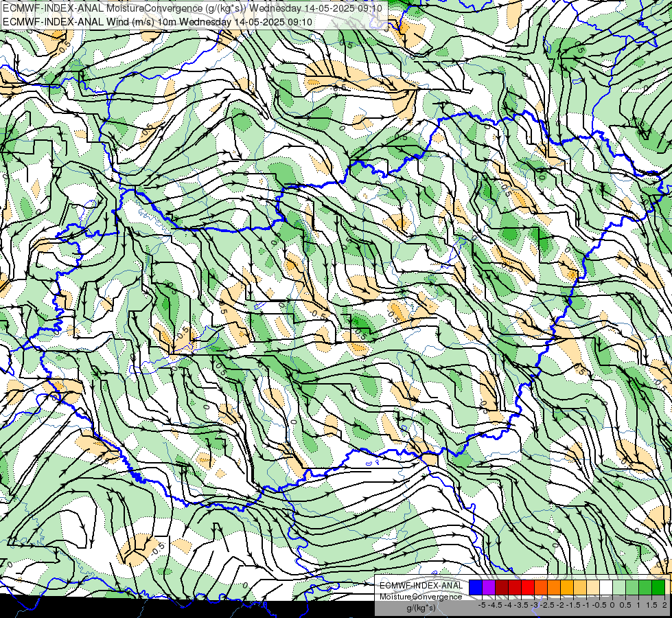Select the -1 tick label in legend

586,605
